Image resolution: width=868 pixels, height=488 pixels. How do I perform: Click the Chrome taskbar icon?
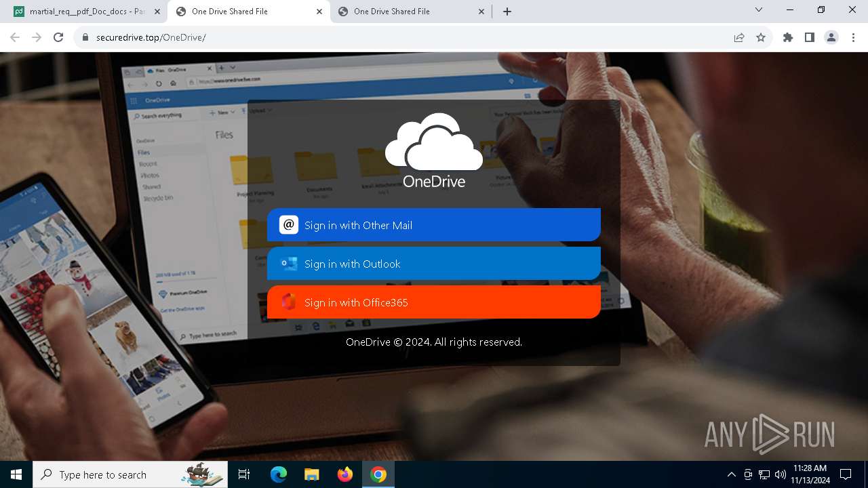[378, 474]
